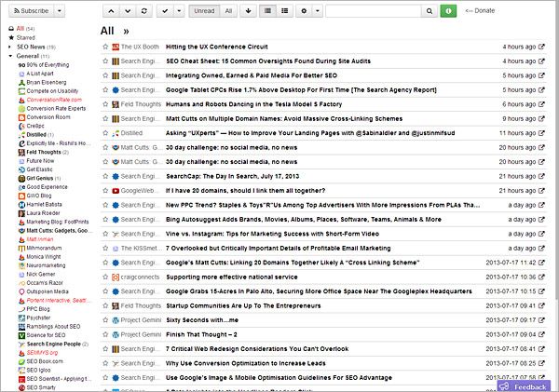This screenshot has width=559, height=392.
Task: Click the green info button
Action: tap(449, 10)
